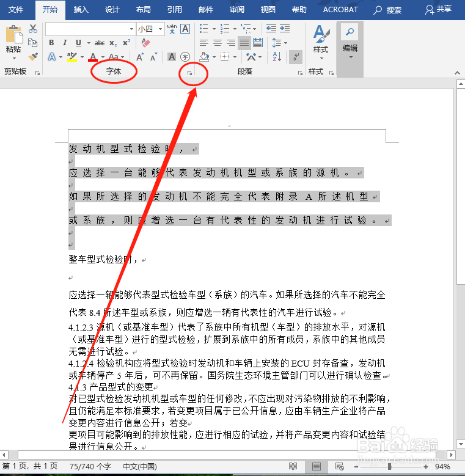Open underline style dropdown arrow
465x476 pixels.
89,43
